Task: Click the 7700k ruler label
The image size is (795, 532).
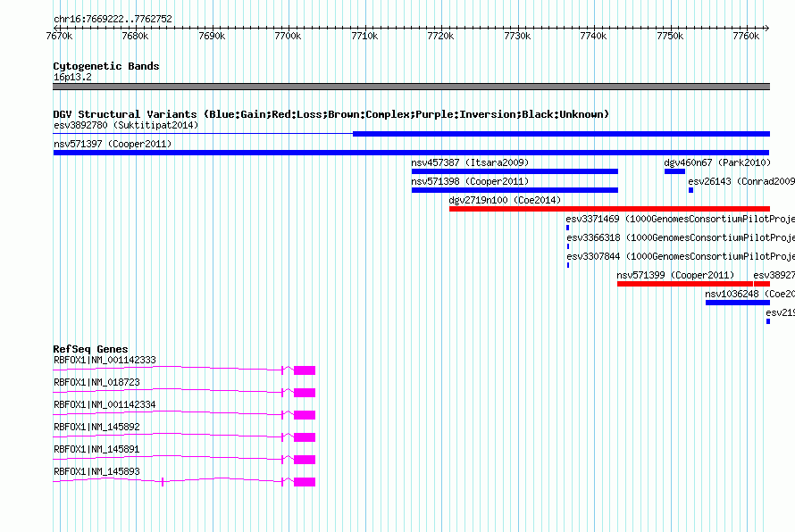Action: [288, 36]
